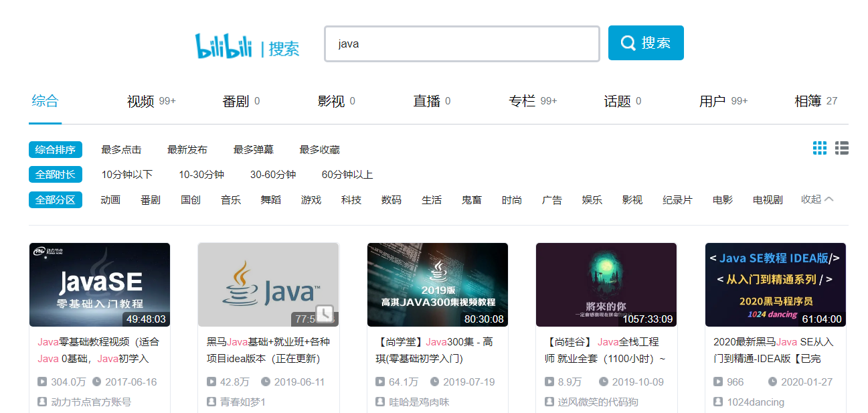Click play count icon next to 304.0万

[x=42, y=382]
